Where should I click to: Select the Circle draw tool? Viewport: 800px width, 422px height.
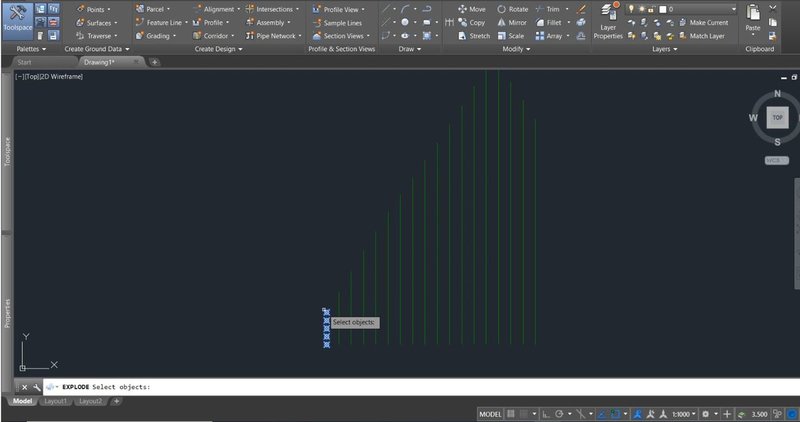(x=405, y=22)
